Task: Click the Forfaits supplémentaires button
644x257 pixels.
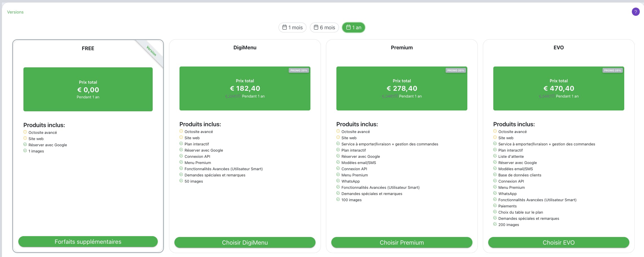Action: (x=88, y=242)
